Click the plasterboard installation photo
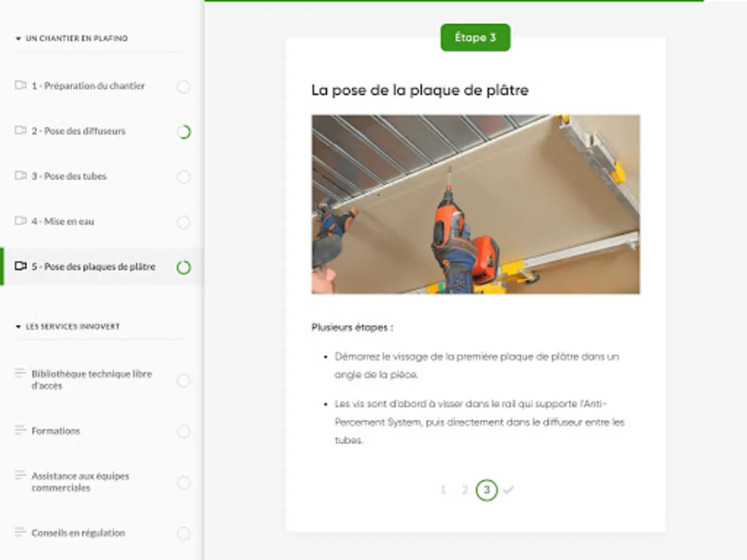 pyautogui.click(x=476, y=204)
